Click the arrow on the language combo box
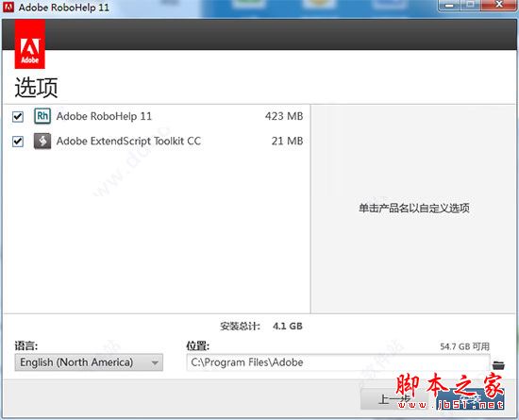Image resolution: width=519 pixels, height=420 pixels. point(155,362)
